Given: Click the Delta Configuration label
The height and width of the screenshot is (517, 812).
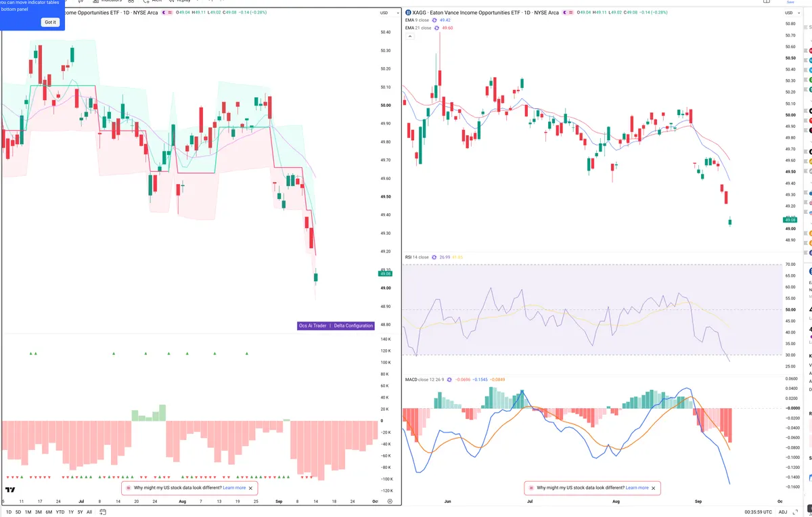Looking at the screenshot, I should click(353, 325).
